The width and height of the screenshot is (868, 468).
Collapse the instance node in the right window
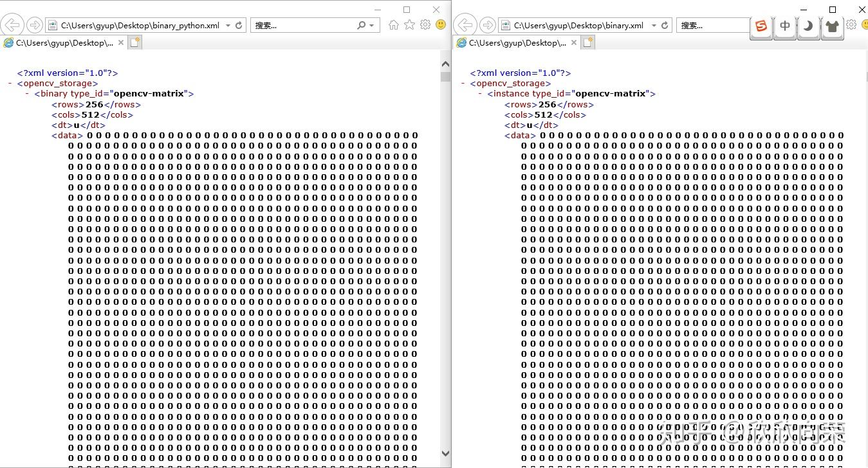click(481, 94)
